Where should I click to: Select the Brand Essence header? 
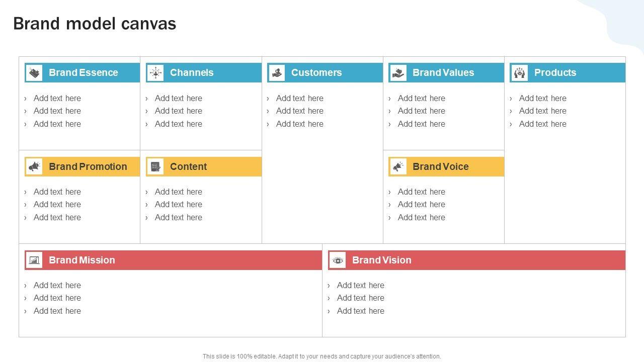[x=83, y=72]
